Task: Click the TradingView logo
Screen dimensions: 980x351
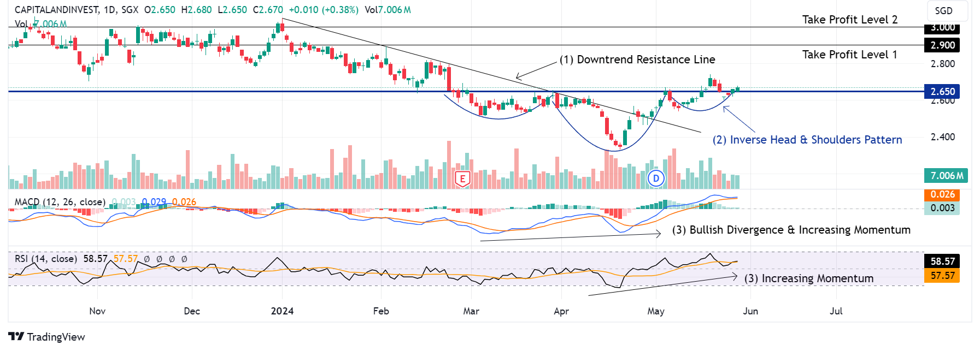Action: [46, 337]
